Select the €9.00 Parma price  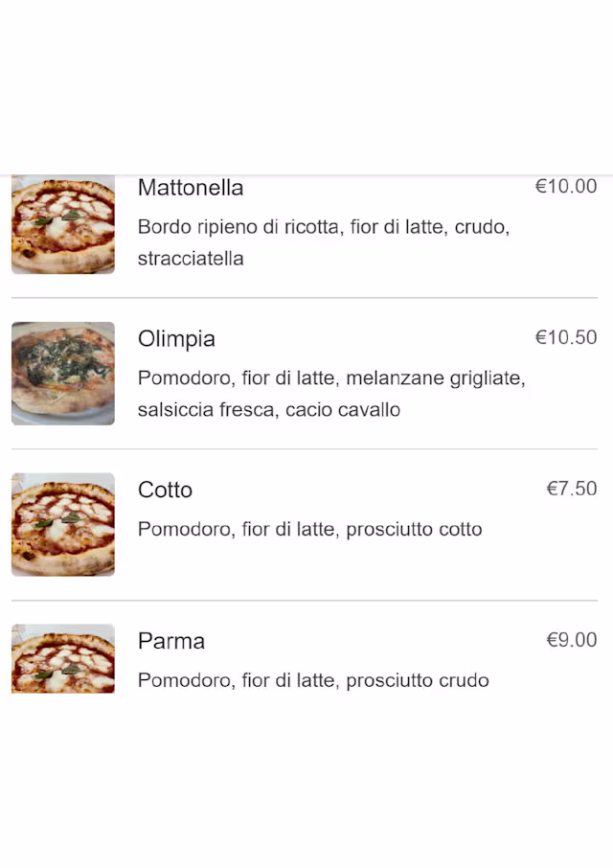click(571, 640)
